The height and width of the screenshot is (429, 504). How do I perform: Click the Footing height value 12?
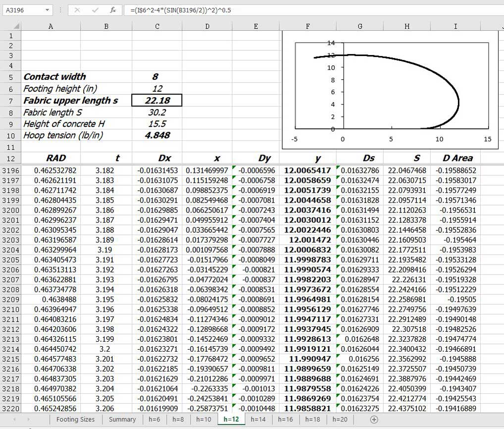157,89
